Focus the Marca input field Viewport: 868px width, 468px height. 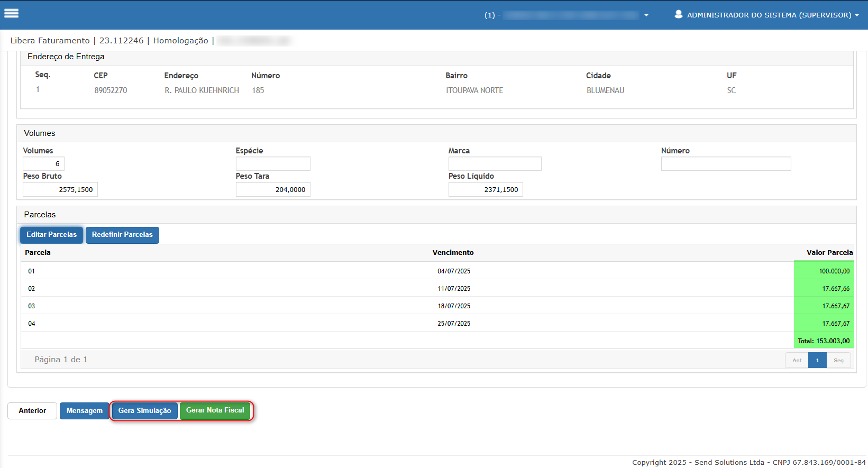(x=495, y=164)
